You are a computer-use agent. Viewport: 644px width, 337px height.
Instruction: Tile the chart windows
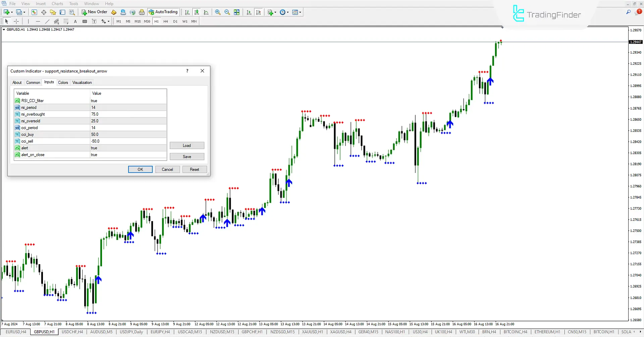pyautogui.click(x=237, y=12)
